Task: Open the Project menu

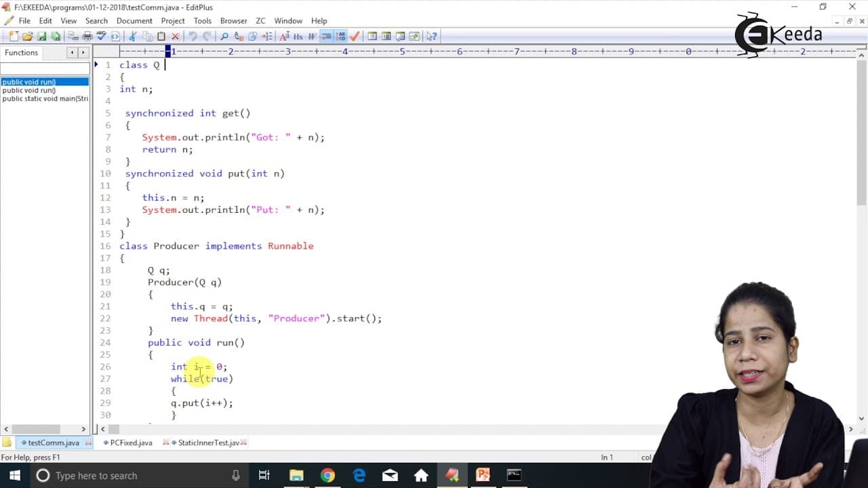Action: (x=173, y=20)
